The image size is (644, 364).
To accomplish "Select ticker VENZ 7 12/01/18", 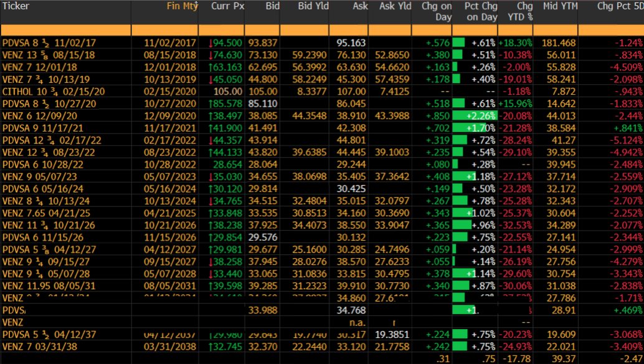I will coord(39,67).
